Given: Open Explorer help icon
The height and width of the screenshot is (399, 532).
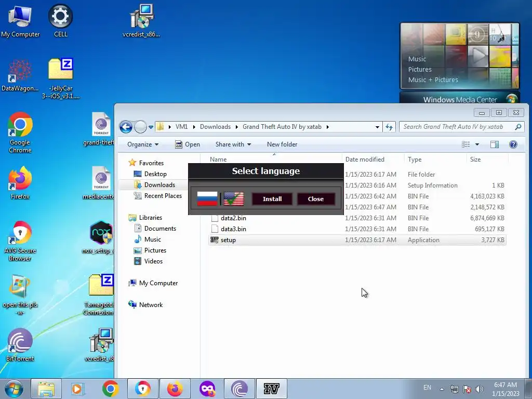Looking at the screenshot, I should [513, 144].
